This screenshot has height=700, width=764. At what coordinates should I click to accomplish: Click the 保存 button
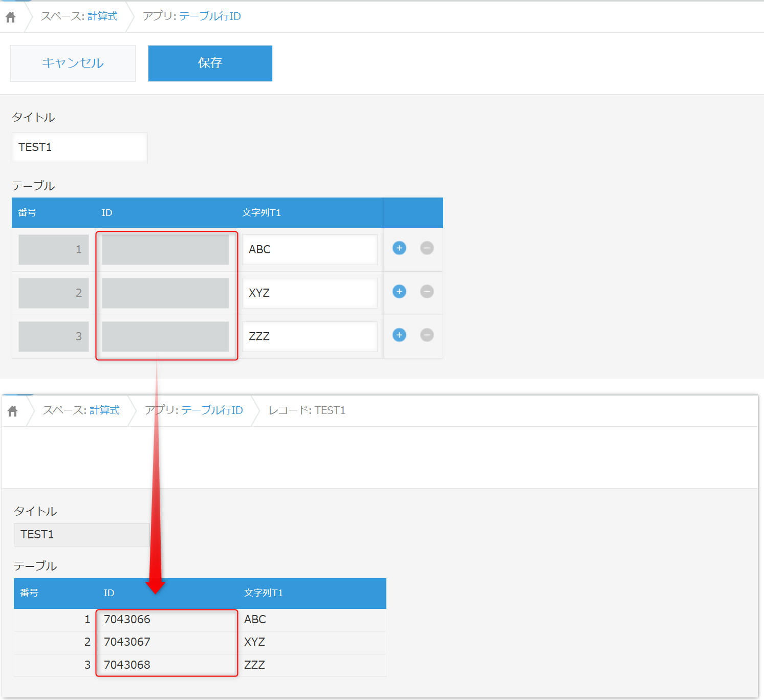(x=210, y=63)
